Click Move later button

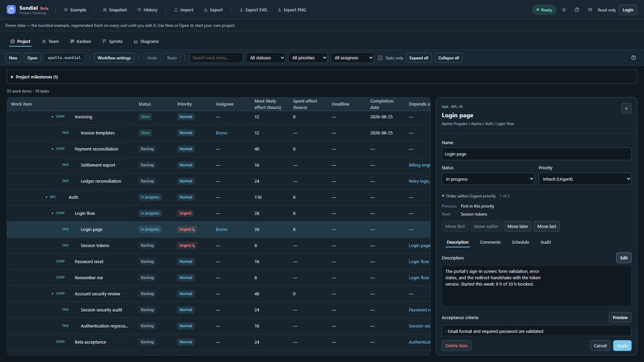point(518,226)
